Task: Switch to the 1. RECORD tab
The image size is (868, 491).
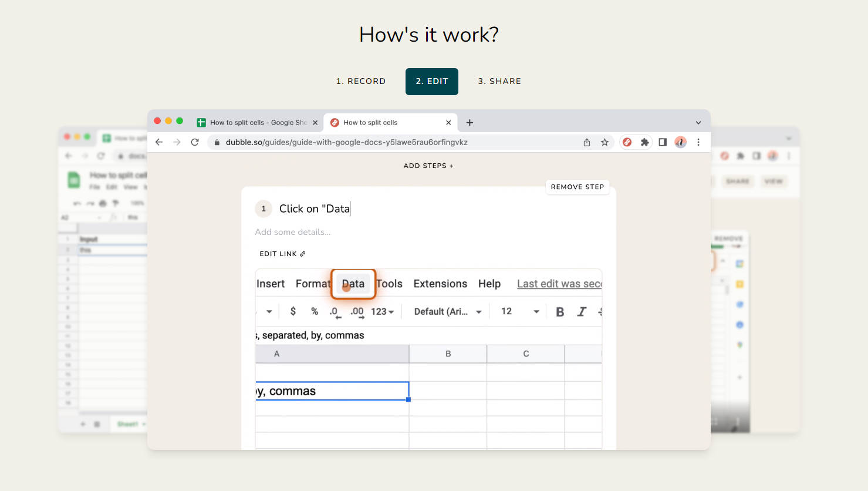Action: [361, 82]
